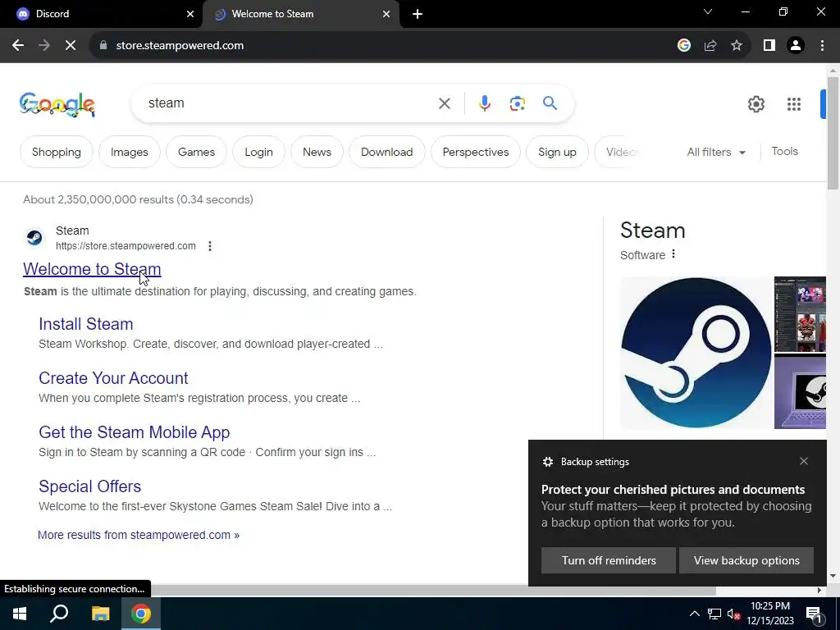Close the Welcome to Steam tab
Screen dimensions: 840x630
[x=386, y=14]
